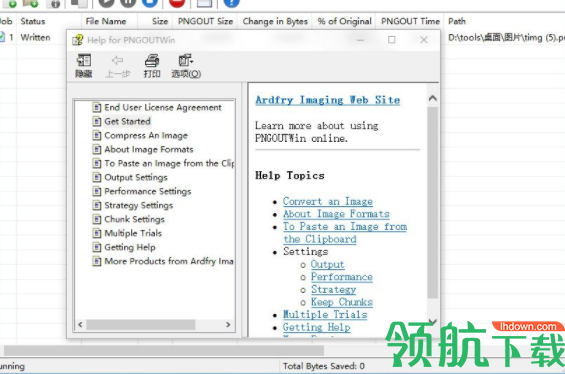Click the red stop icon in main toolbar
This screenshot has height=374, width=565.
[177, 3]
